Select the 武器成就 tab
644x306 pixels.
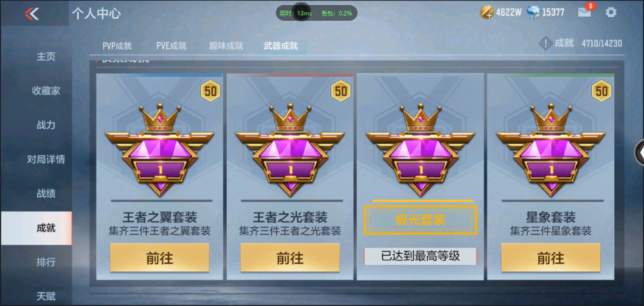[281, 46]
